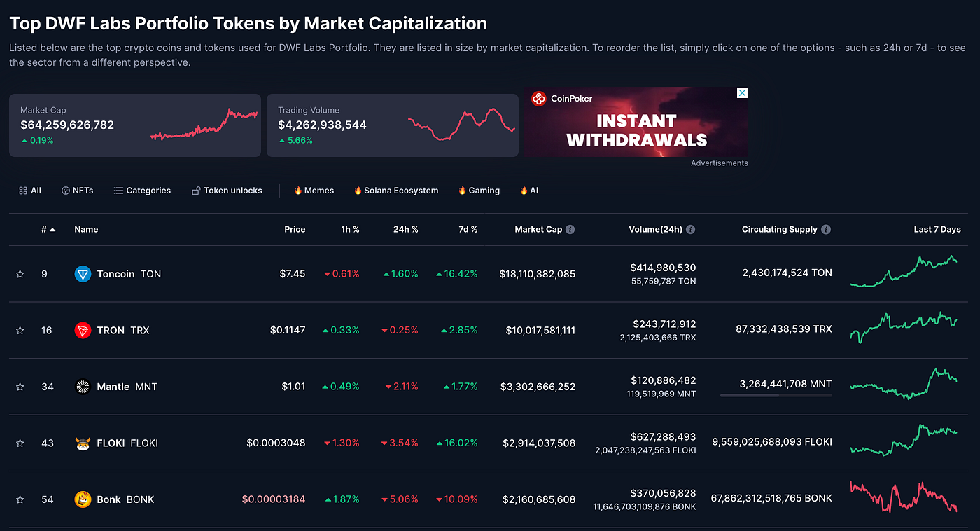Screen dimensions: 980x531
Task: Open the Memes category link
Action: [x=314, y=191]
